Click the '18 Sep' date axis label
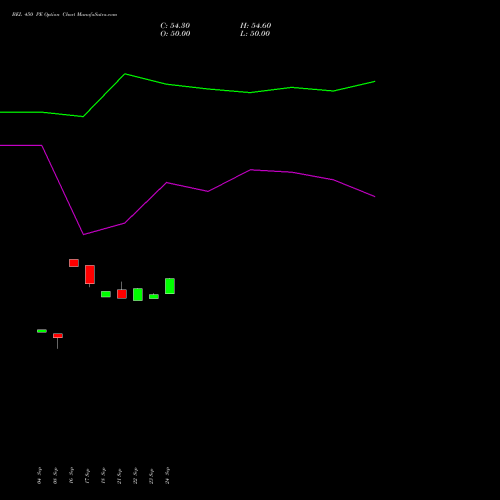 pos(104,476)
